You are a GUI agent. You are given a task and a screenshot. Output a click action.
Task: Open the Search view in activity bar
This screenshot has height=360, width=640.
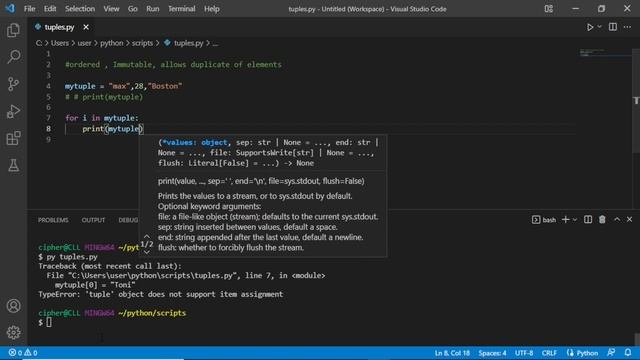pyautogui.click(x=13, y=57)
